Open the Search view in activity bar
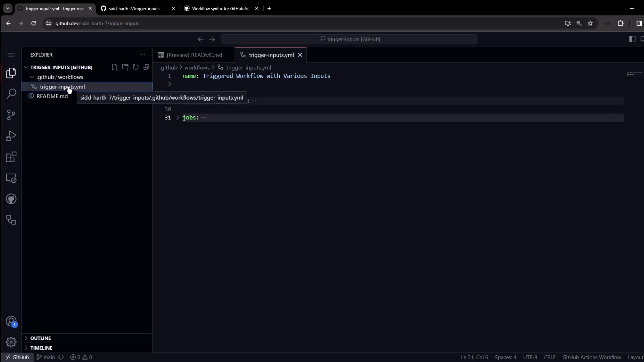 coord(11,94)
